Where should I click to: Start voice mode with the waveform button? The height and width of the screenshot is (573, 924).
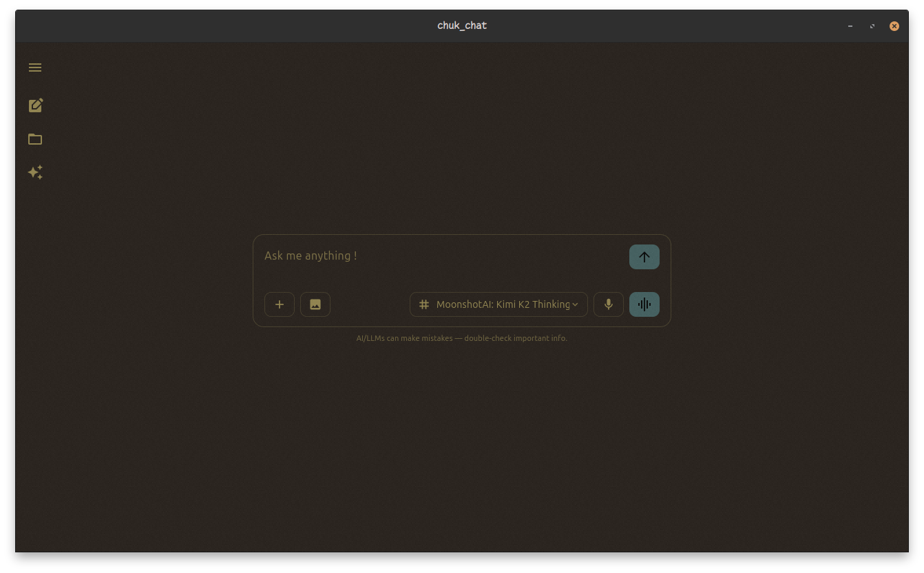[644, 304]
